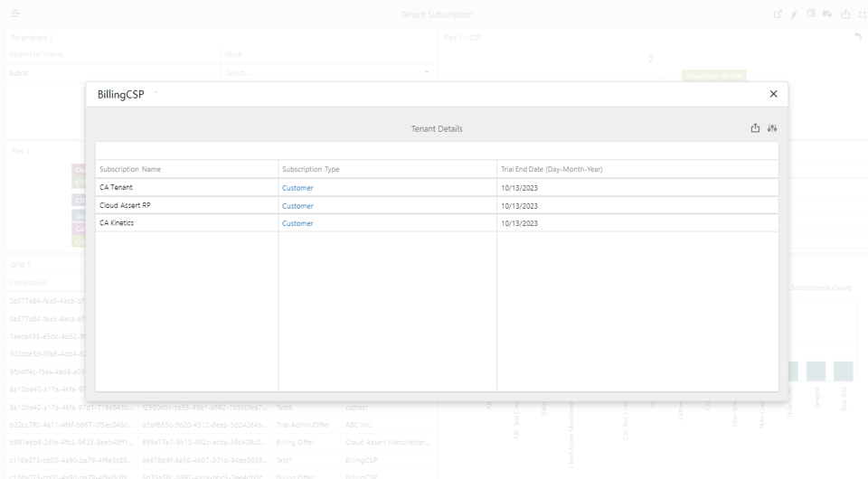Image resolution: width=868 pixels, height=479 pixels.
Task: Open the Customer link in CA Kinetics row
Action: click(x=297, y=223)
